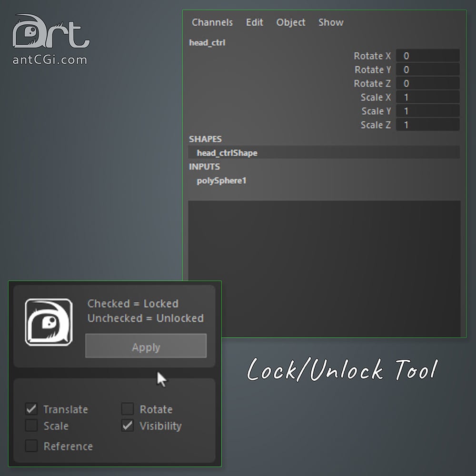This screenshot has height=476, width=476.
Task: Click the Apply button
Action: click(x=146, y=346)
